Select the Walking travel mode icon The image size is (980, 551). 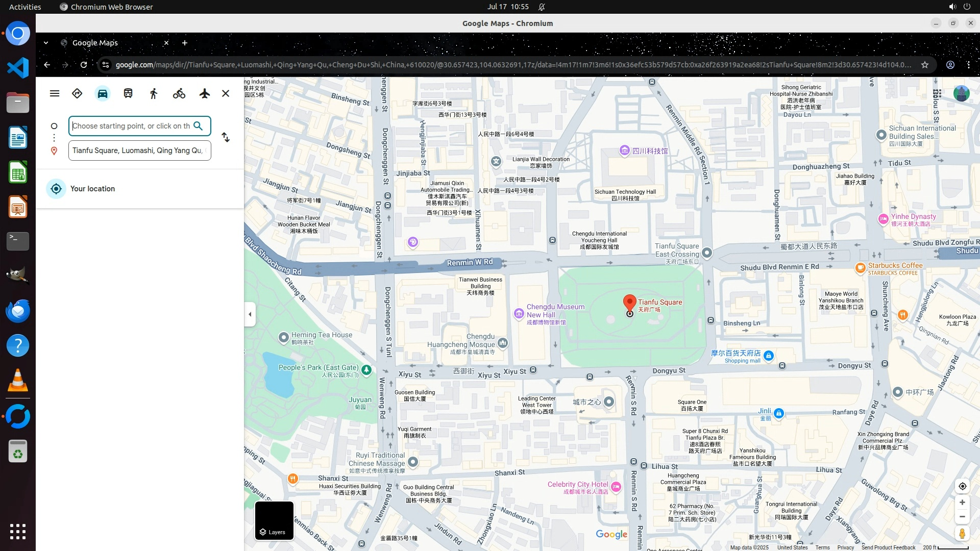154,93
